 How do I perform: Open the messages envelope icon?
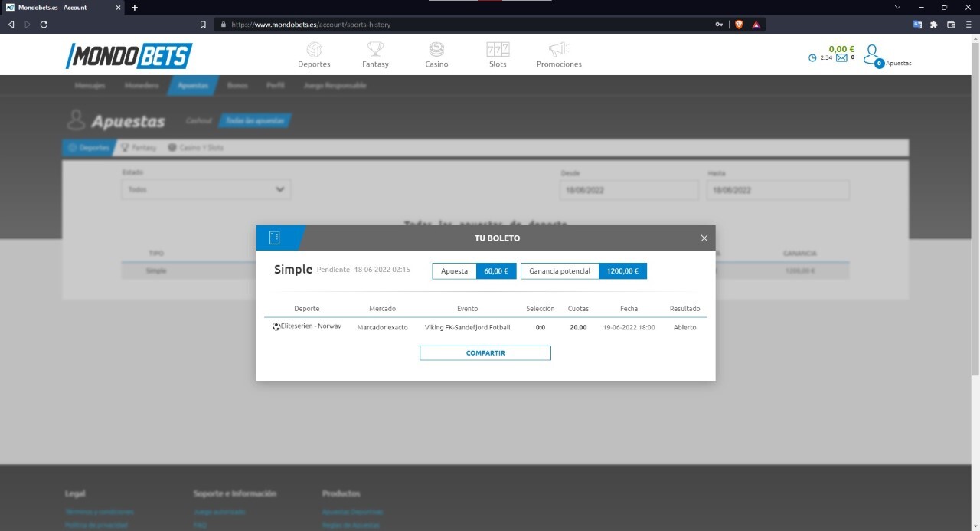click(x=841, y=57)
